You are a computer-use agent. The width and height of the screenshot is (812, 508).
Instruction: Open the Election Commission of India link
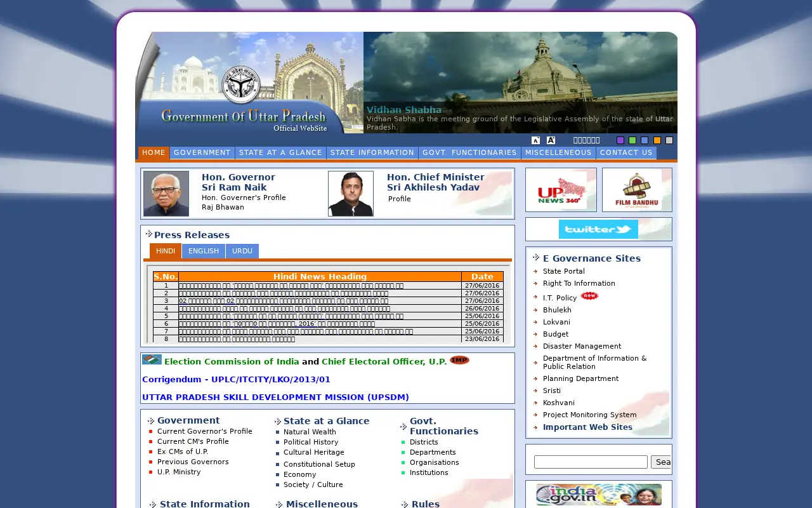232,362
